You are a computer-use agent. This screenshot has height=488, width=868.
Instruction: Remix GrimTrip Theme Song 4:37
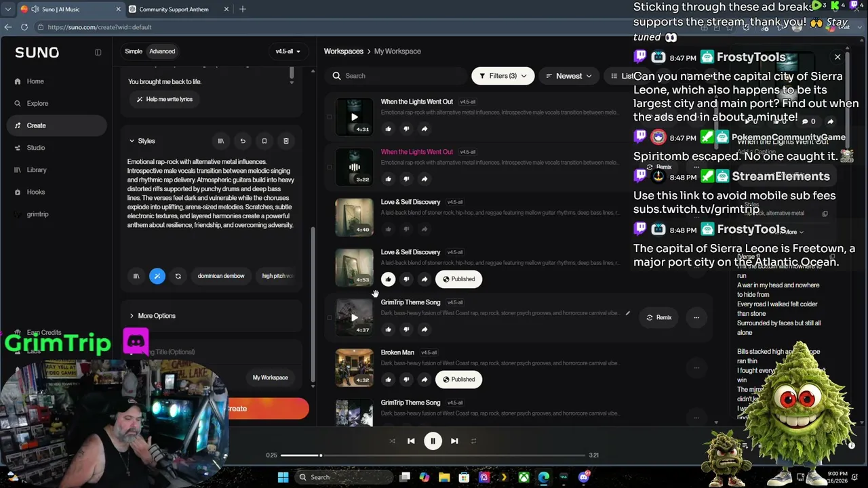coord(658,317)
